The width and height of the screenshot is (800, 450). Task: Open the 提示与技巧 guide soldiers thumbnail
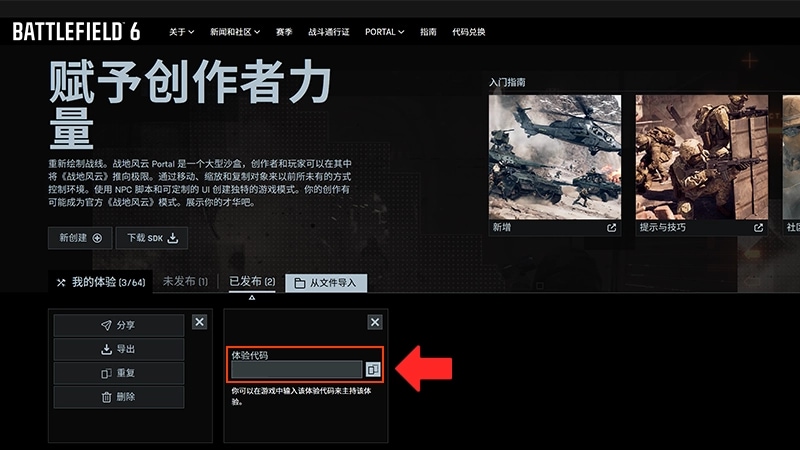point(702,157)
